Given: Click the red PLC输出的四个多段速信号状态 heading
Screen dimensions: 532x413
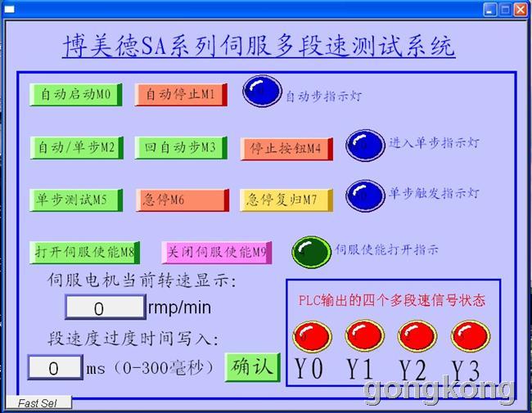Looking at the screenshot, I should 392,300.
